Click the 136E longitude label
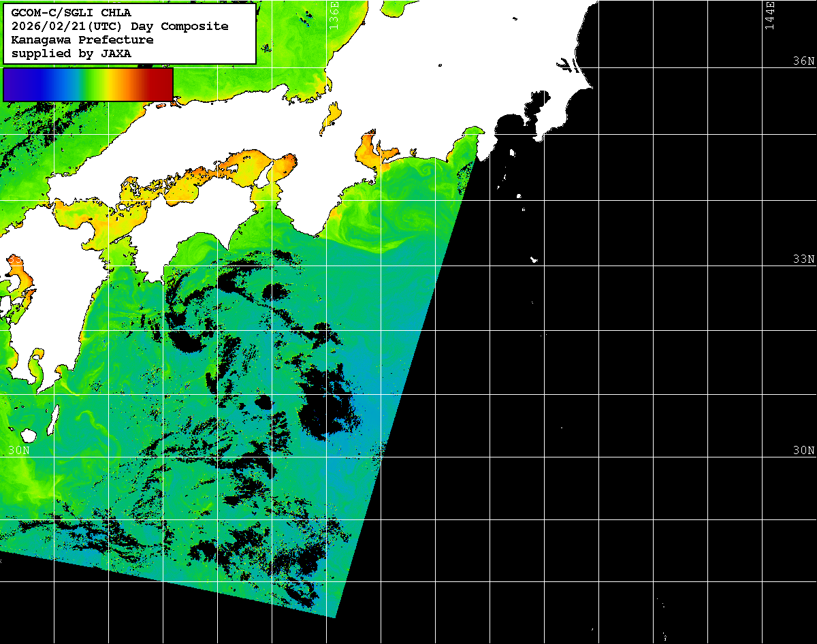The width and height of the screenshot is (817, 644). pyautogui.click(x=334, y=14)
